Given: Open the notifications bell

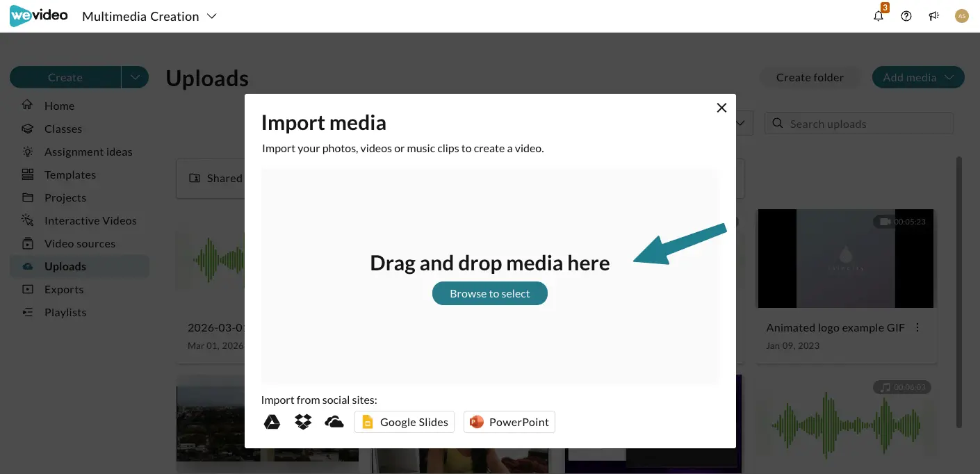Looking at the screenshot, I should click(x=879, y=16).
